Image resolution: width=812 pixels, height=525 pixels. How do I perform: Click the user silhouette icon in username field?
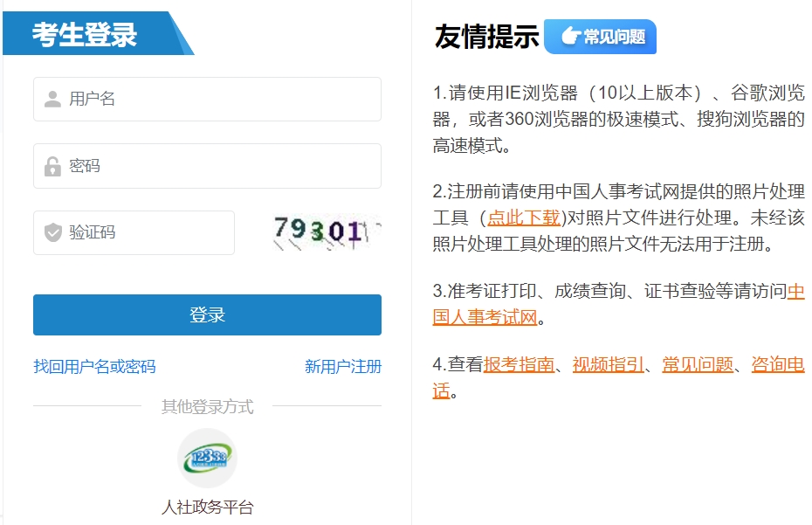point(52,99)
